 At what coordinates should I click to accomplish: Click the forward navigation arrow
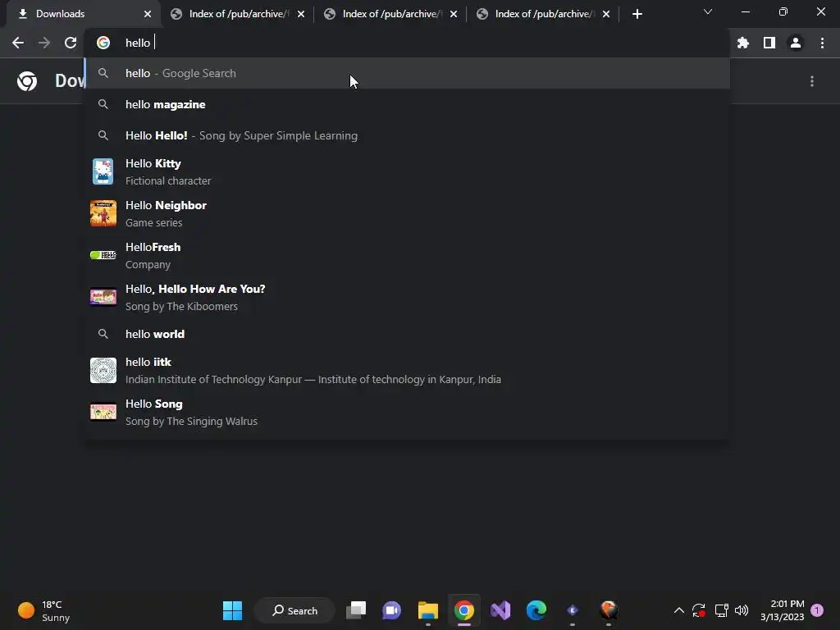(44, 43)
